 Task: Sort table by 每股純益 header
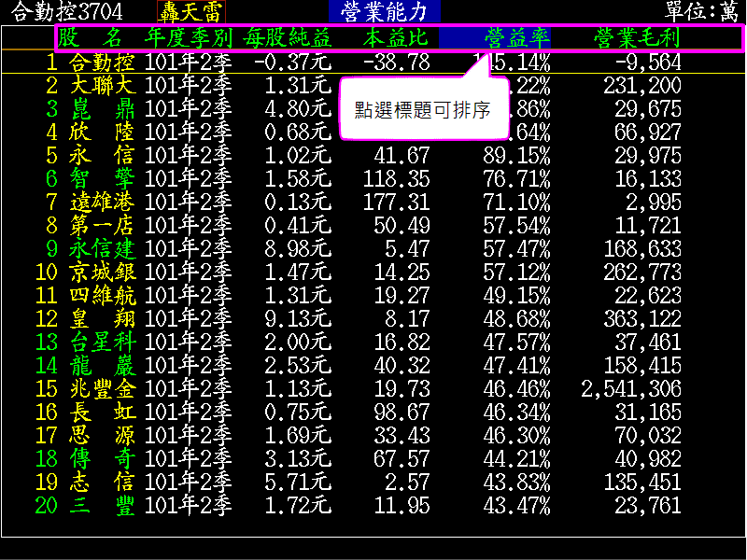click(x=287, y=38)
